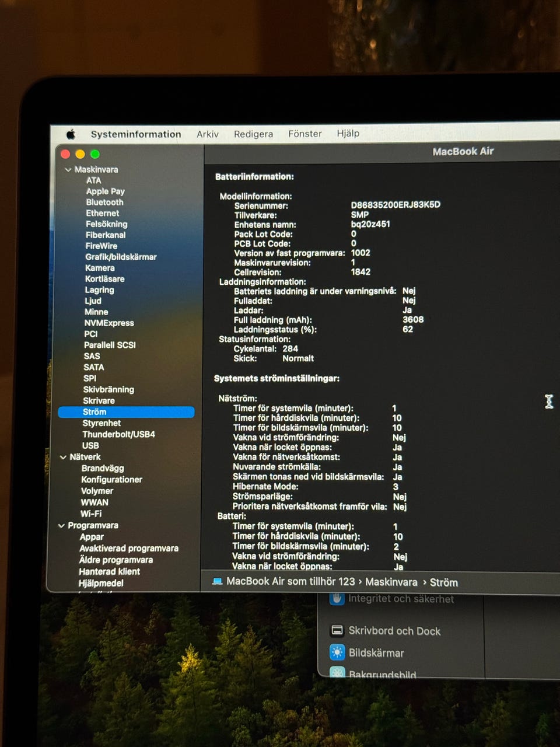Screen dimensions: 560x747
Task: Select Ljud in the sidebar
Action: (x=93, y=301)
